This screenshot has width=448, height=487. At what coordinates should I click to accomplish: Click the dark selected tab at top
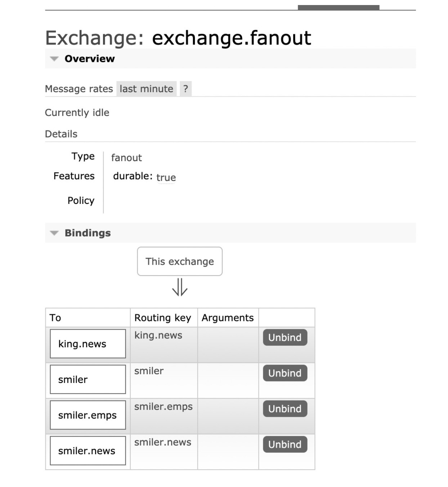coord(339,8)
